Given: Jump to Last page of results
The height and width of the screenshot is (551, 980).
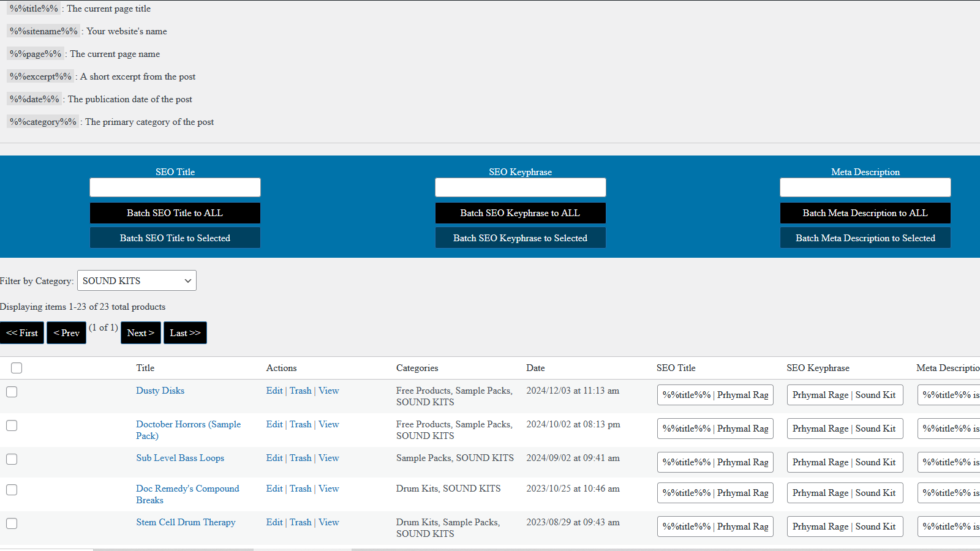Looking at the screenshot, I should tap(185, 333).
